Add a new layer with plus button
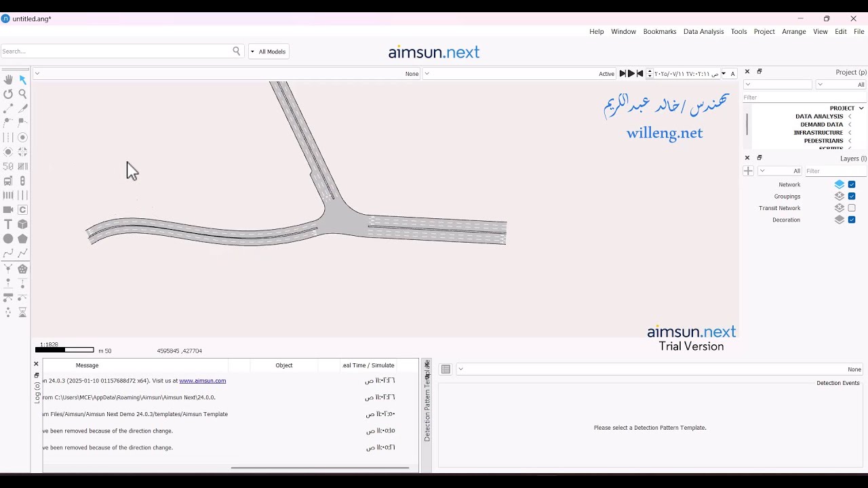868x488 pixels. 748,171
